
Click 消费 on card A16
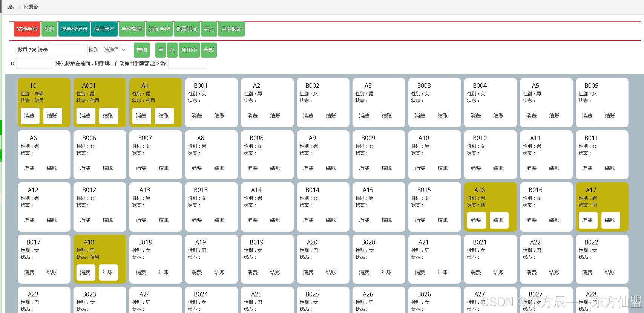pos(476,220)
